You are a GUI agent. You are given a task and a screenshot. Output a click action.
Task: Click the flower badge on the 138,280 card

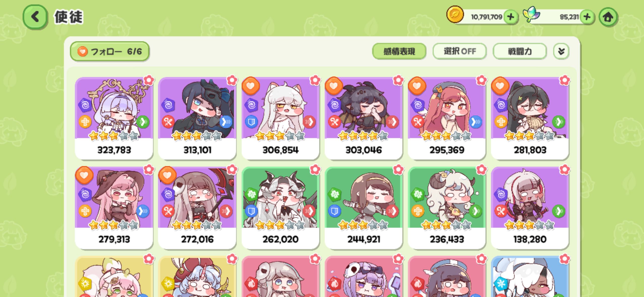tap(564, 170)
